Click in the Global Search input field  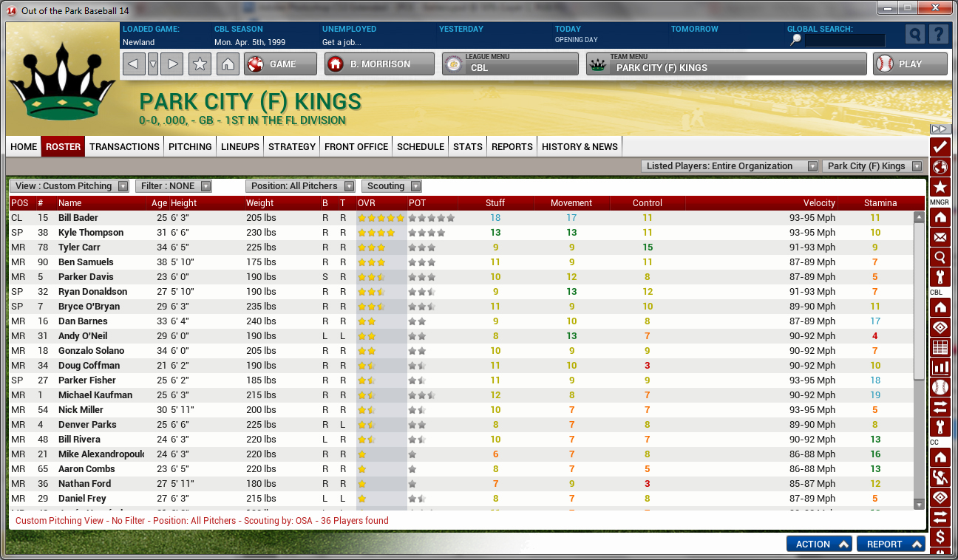point(844,41)
